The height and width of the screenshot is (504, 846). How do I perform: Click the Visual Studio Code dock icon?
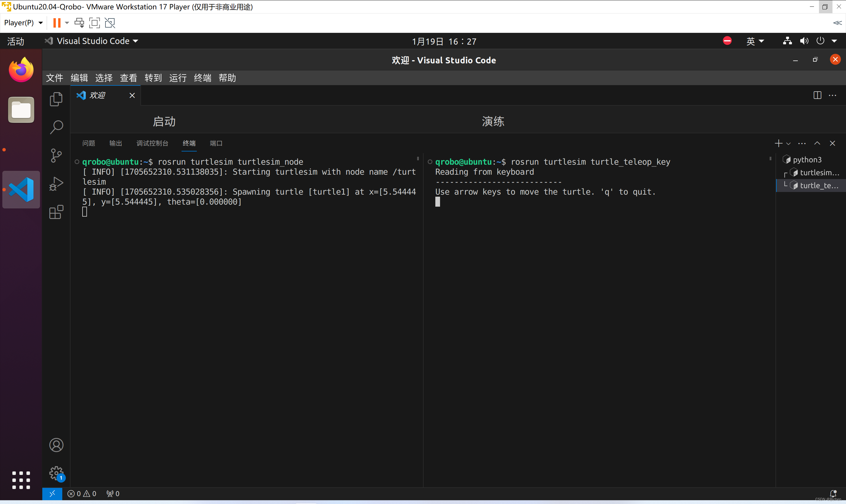pos(21,190)
